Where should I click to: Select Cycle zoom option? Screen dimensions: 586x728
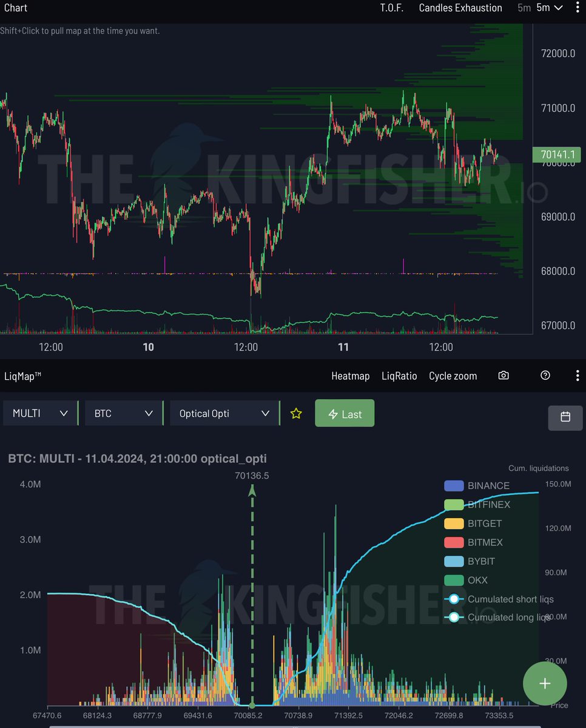point(453,376)
